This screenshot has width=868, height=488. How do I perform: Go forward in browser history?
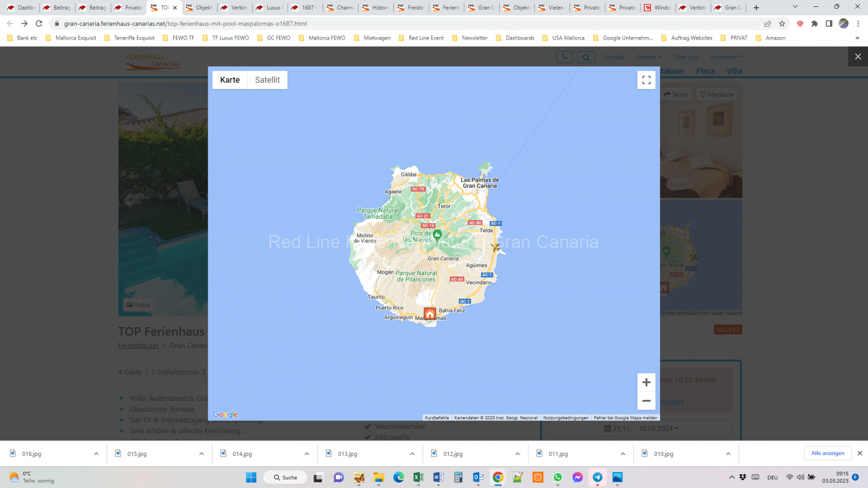24,23
